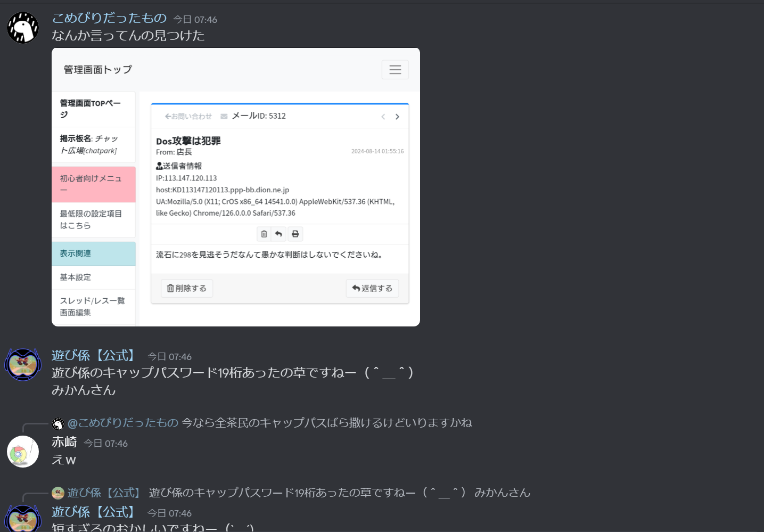Select 基本設定 sidebar item
This screenshot has width=764, height=532.
(94, 277)
